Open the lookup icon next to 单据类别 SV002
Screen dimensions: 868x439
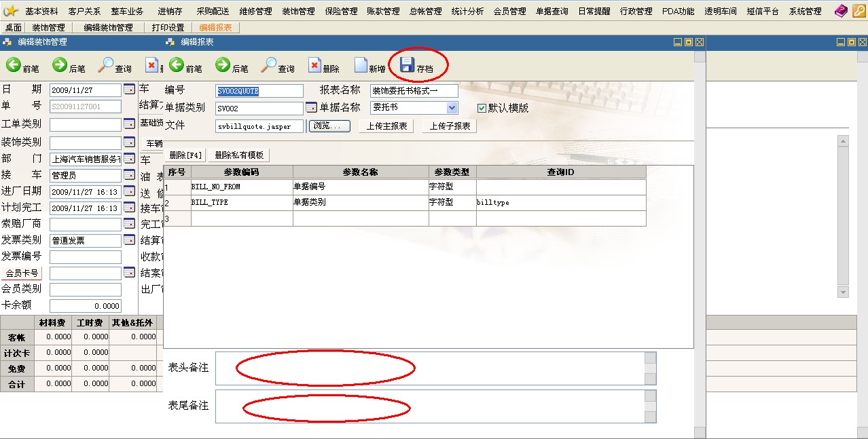point(311,107)
